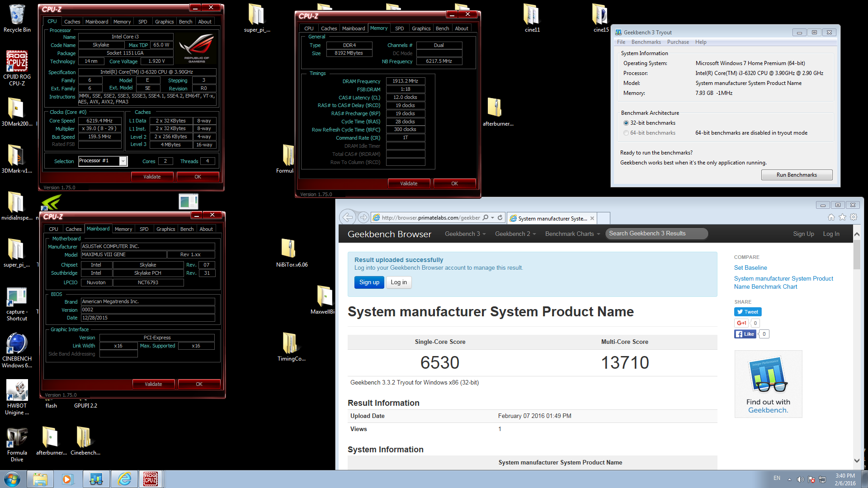Open the Purchase menu in Geekbench 3
Image resolution: width=868 pixels, height=488 pixels.
tap(678, 42)
